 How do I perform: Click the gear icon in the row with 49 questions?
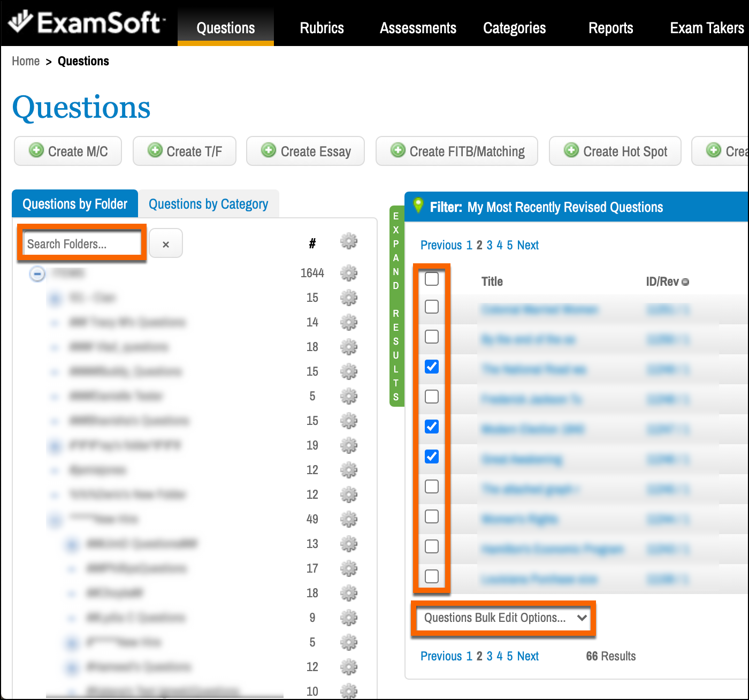pos(349,520)
